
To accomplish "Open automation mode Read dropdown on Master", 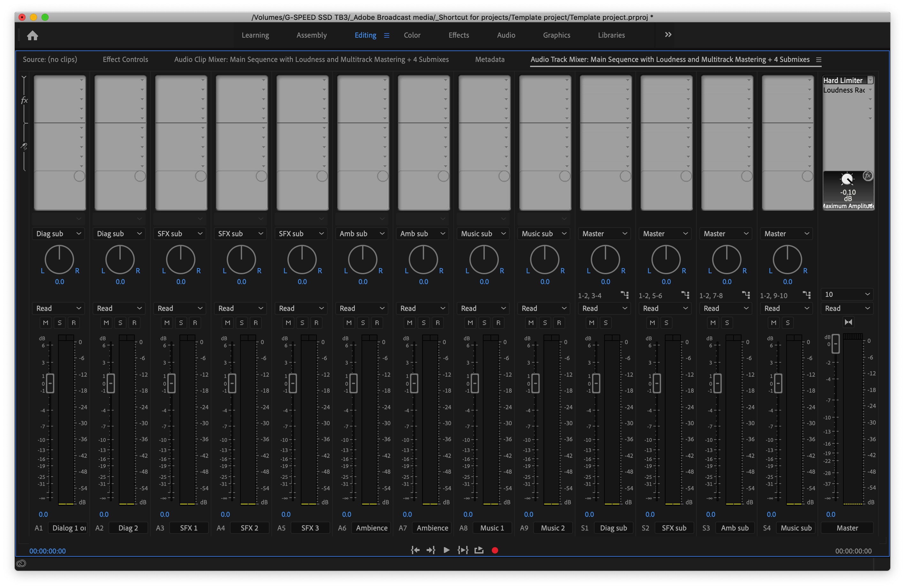I will pyautogui.click(x=847, y=308).
